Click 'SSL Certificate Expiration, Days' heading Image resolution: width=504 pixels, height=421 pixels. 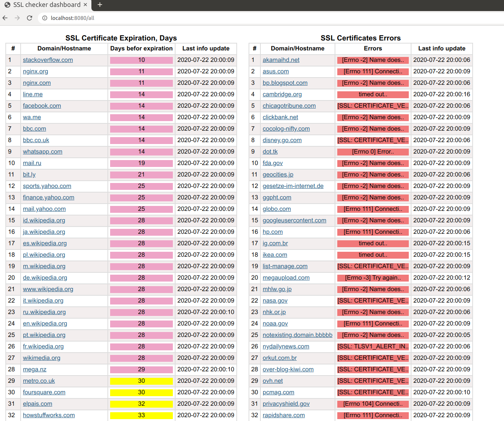121,38
